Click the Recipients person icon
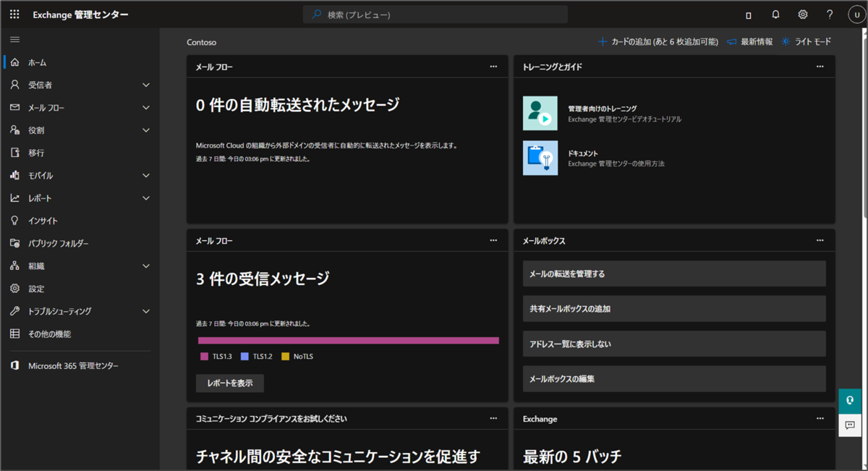 coord(14,85)
